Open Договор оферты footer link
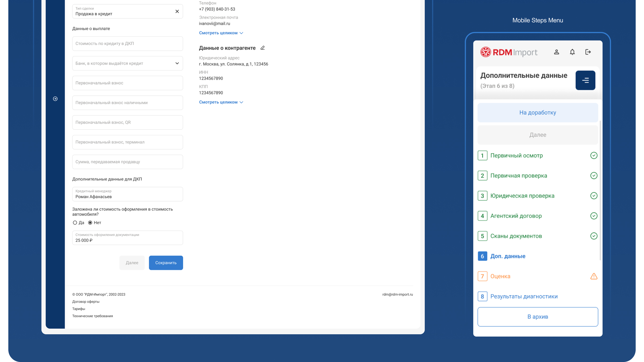The height and width of the screenshot is (362, 644). 86,302
